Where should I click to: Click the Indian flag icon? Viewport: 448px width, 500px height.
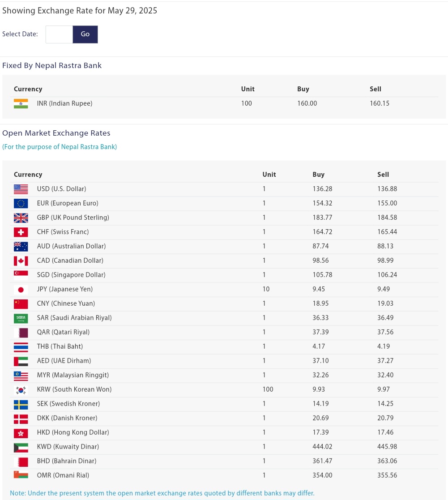point(21,103)
